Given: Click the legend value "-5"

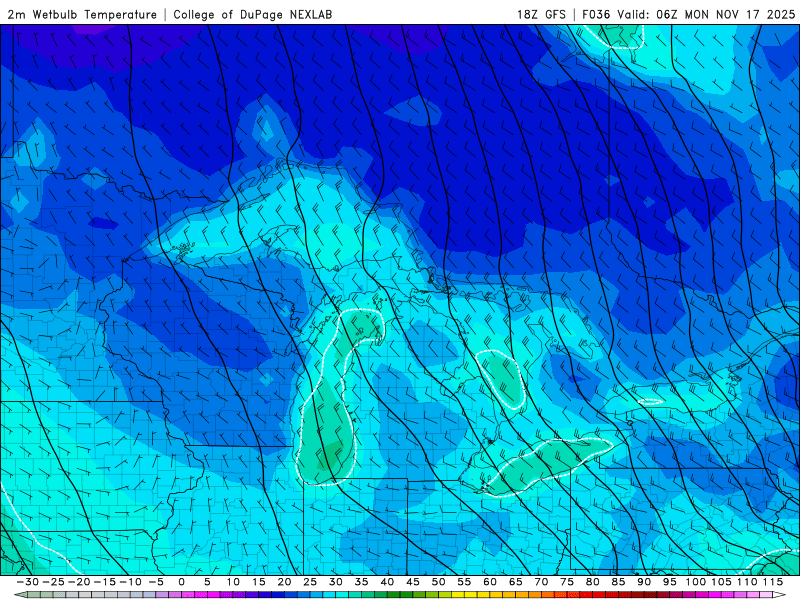Looking at the screenshot, I should [156, 582].
